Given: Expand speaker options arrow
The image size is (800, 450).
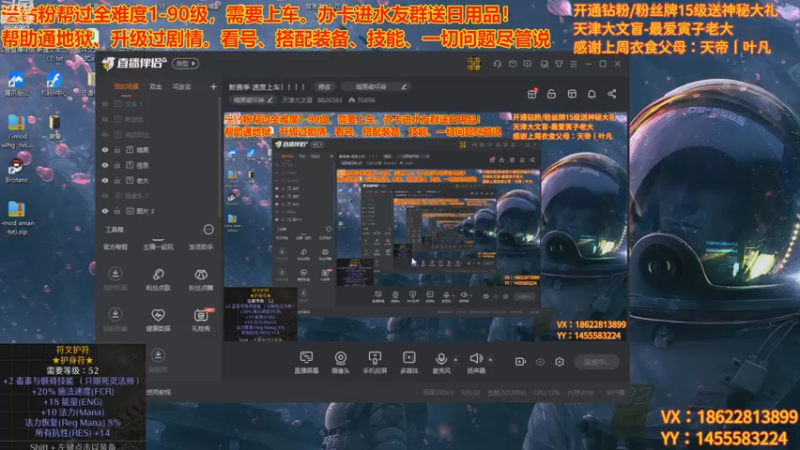Looking at the screenshot, I should [x=490, y=360].
